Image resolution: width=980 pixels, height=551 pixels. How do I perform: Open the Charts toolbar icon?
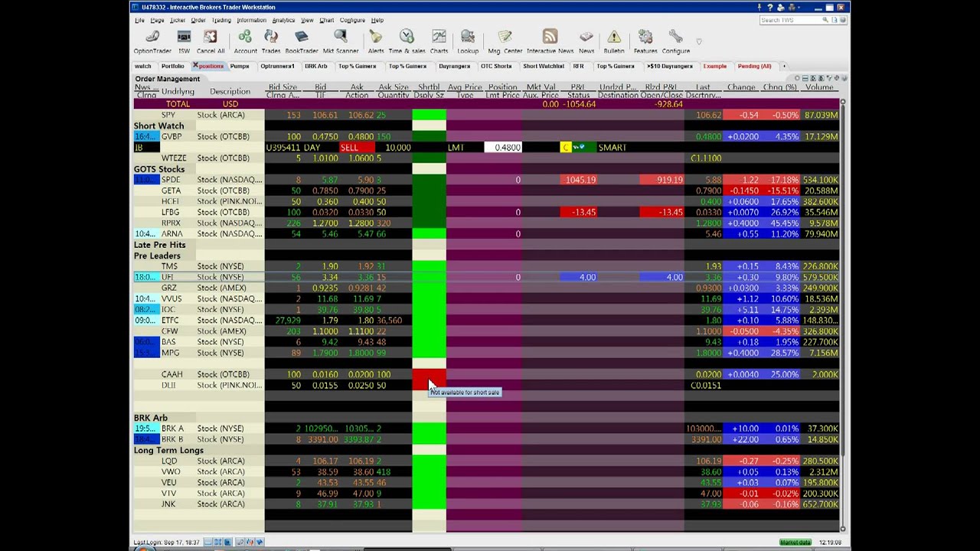[439, 42]
